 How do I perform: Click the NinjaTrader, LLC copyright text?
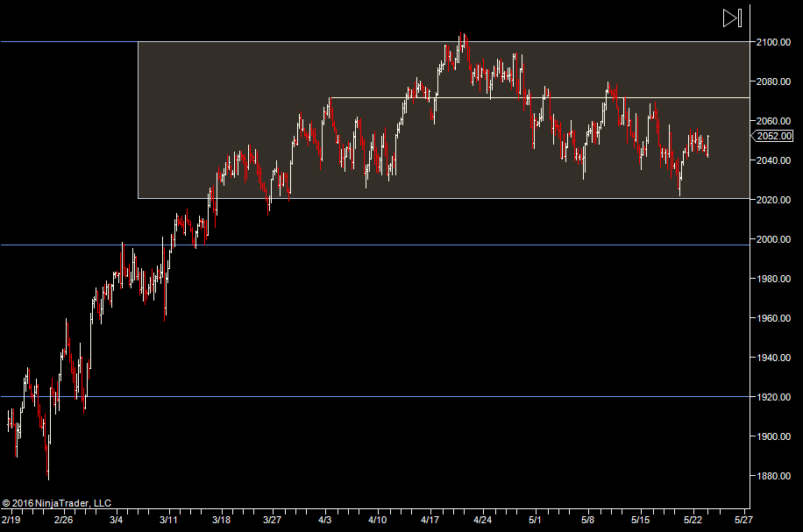coord(57,503)
